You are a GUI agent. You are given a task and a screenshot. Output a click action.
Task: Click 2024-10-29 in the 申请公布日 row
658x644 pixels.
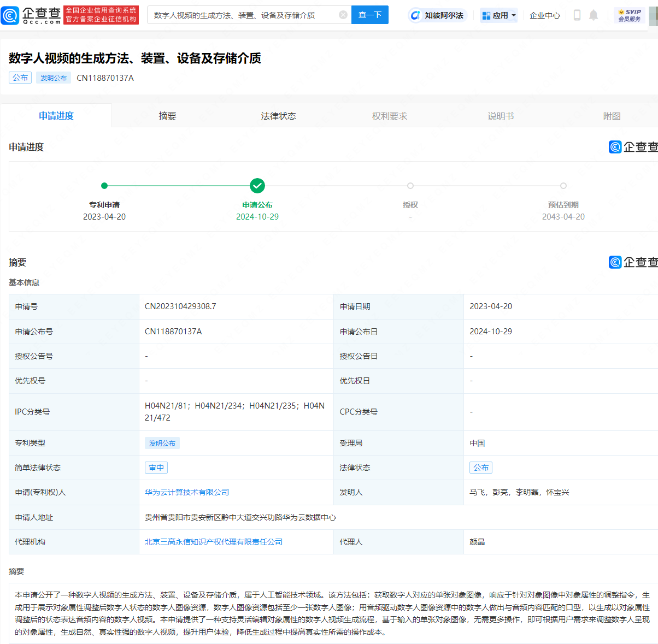pos(491,332)
